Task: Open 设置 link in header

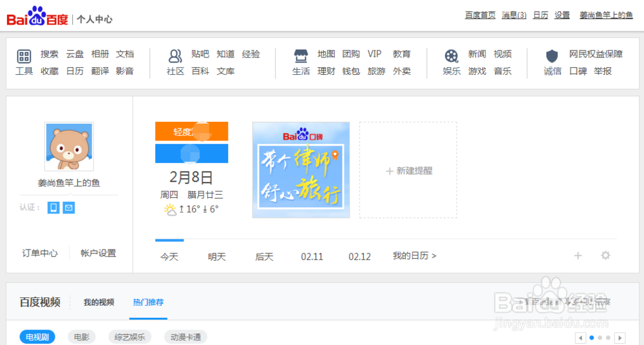Action: click(562, 15)
